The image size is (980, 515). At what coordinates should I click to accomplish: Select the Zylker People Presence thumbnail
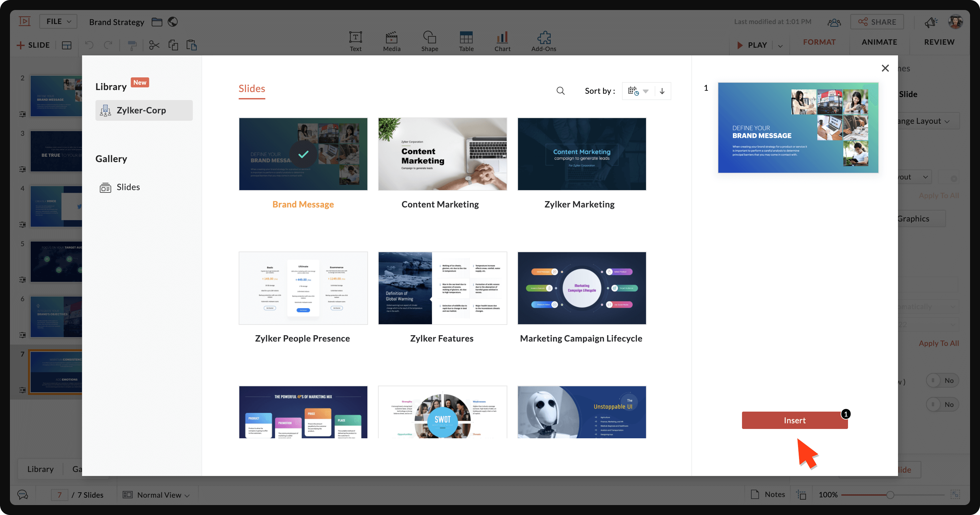point(303,288)
